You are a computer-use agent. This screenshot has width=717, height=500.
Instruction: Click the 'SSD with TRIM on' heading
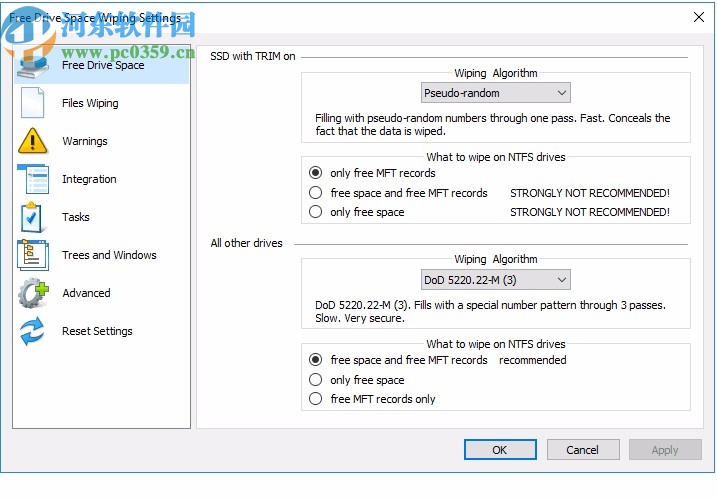click(x=253, y=56)
